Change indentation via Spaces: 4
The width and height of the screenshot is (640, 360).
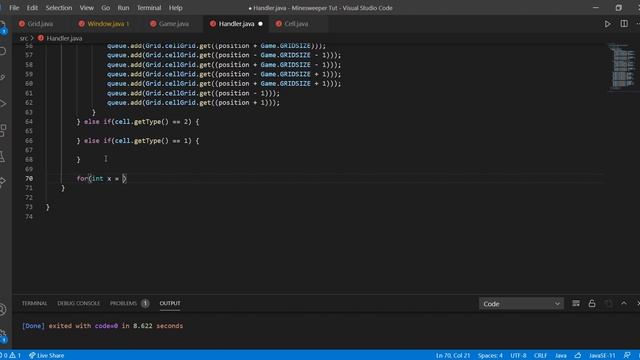coord(490,356)
